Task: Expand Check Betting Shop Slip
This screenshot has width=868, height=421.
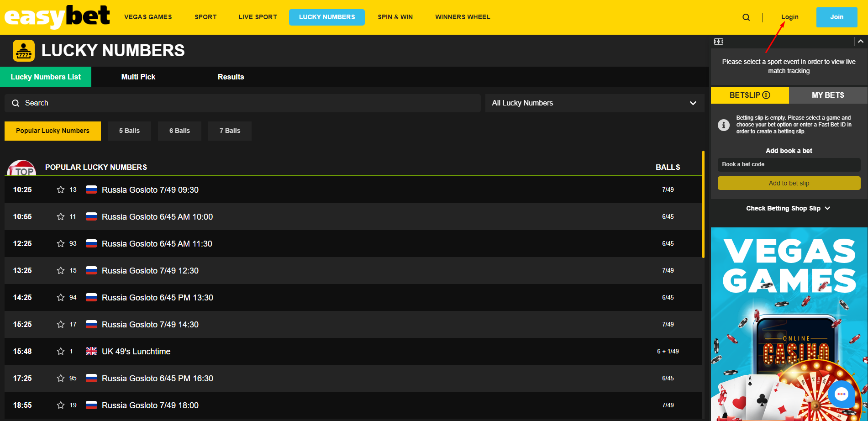Action: coord(788,208)
